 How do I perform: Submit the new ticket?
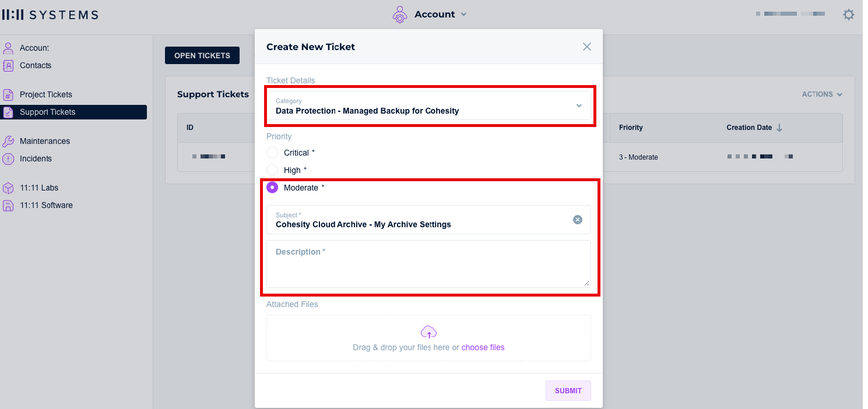(x=568, y=391)
